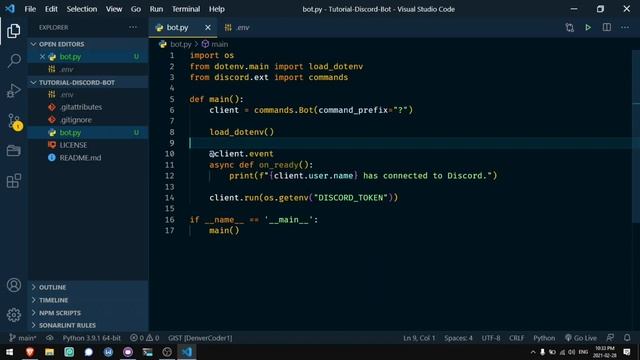Change encoding via UTF-8 indicator
The height and width of the screenshot is (360, 640).
coord(491,338)
